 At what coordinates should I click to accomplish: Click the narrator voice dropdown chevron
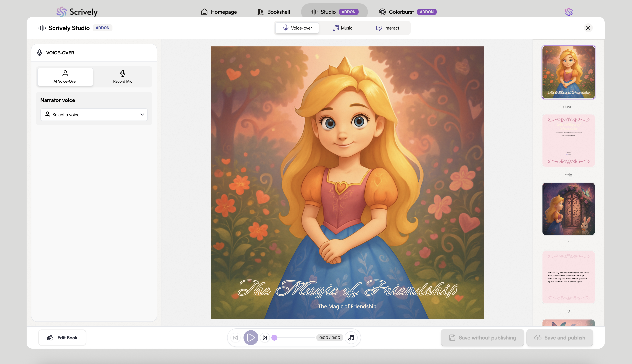[142, 115]
